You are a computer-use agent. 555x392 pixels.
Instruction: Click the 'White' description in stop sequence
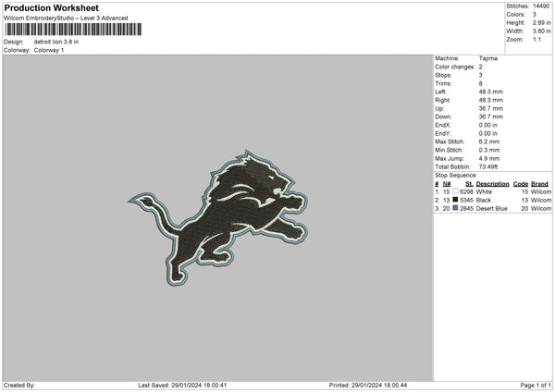point(484,191)
